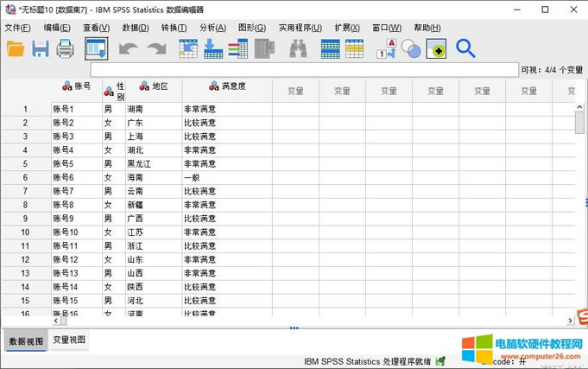Open the 分析(A) menu
Viewport: 588px width, 369px height.
(x=212, y=28)
